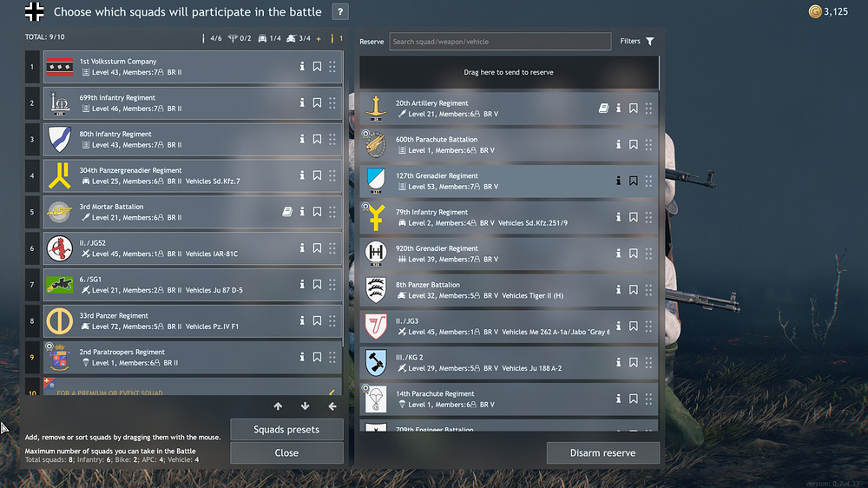Open the help question mark button
The image size is (868, 488).
[x=340, y=11]
